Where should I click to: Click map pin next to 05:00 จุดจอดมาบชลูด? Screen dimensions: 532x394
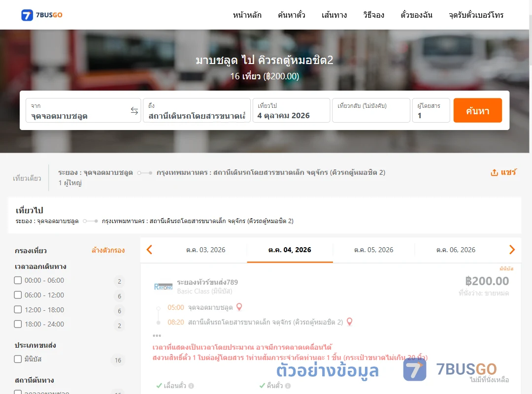point(239,307)
